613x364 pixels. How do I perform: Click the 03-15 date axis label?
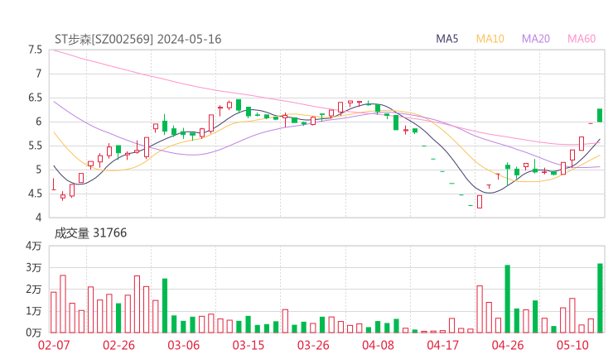[249, 345]
